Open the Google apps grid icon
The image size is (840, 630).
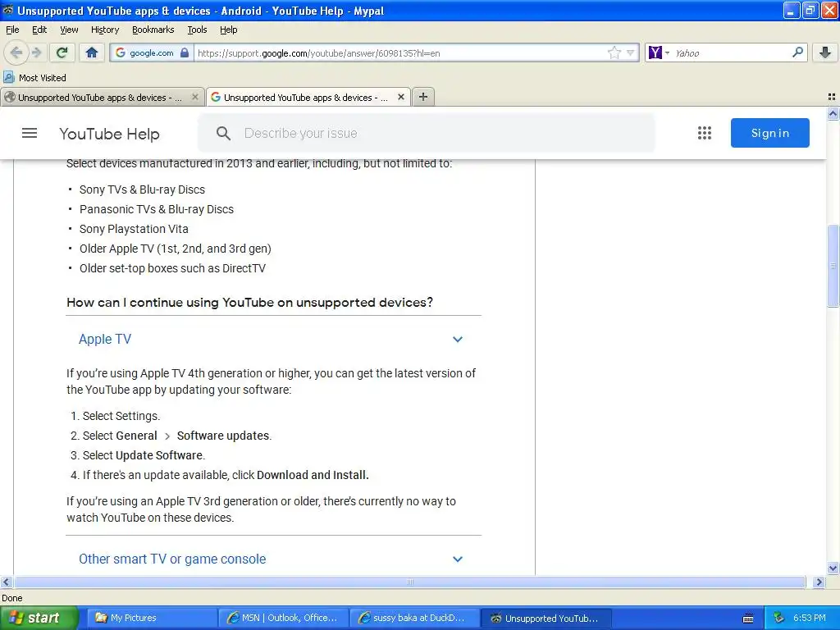point(705,133)
